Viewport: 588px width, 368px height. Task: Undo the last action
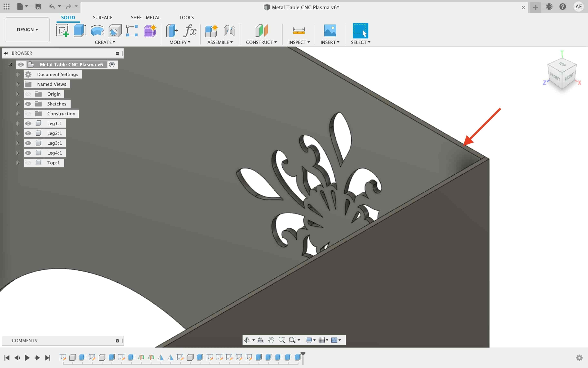(52, 7)
